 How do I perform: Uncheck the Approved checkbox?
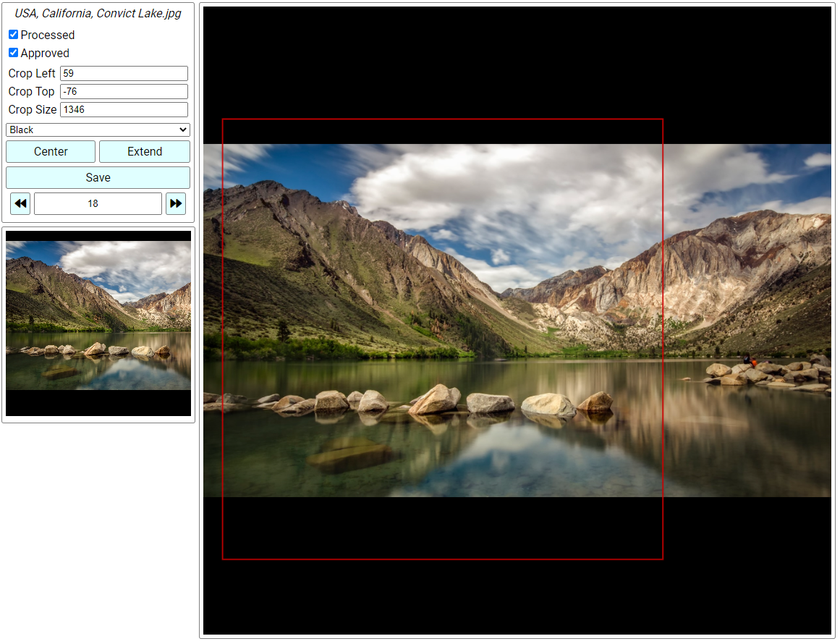coord(13,53)
